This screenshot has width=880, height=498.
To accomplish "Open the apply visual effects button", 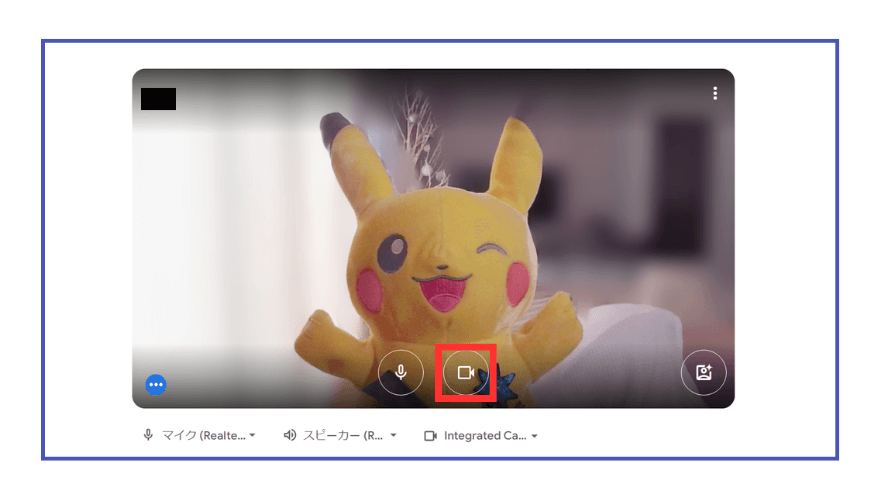I will tap(703, 372).
